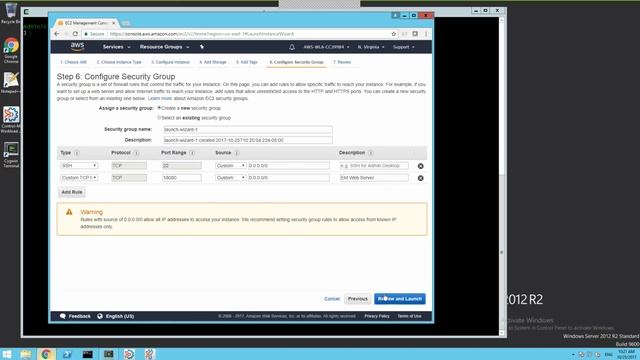The image size is (640, 360).
Task: Go to step 7 Review
Action: pyautogui.click(x=342, y=62)
